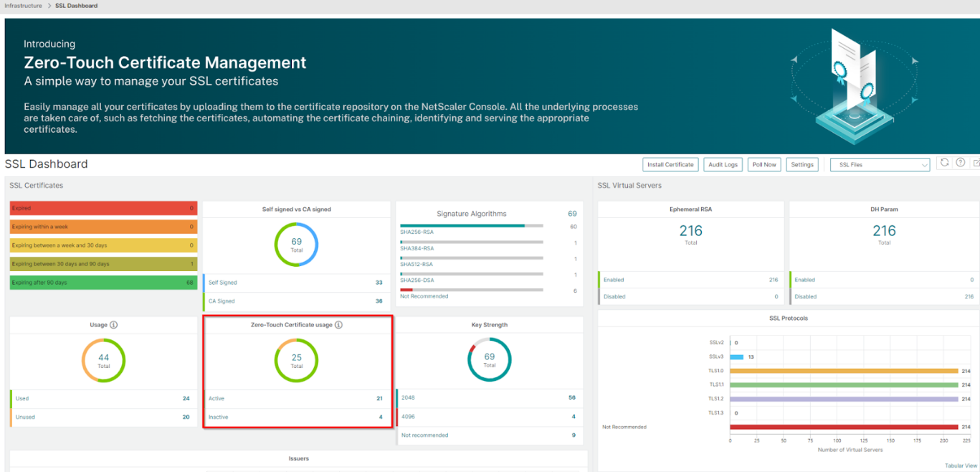Click the Signature Algorithms total 69
This screenshot has width=980, height=472.
click(x=572, y=214)
